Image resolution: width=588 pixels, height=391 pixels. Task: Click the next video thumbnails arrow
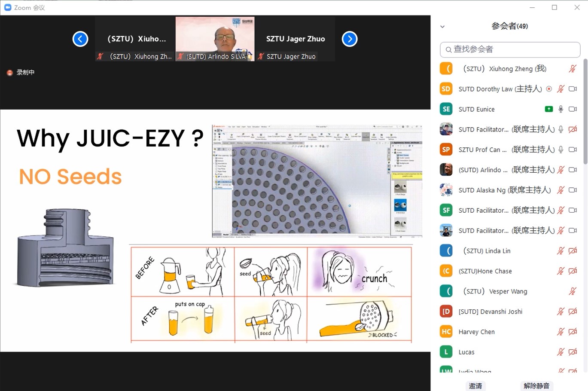(x=350, y=39)
